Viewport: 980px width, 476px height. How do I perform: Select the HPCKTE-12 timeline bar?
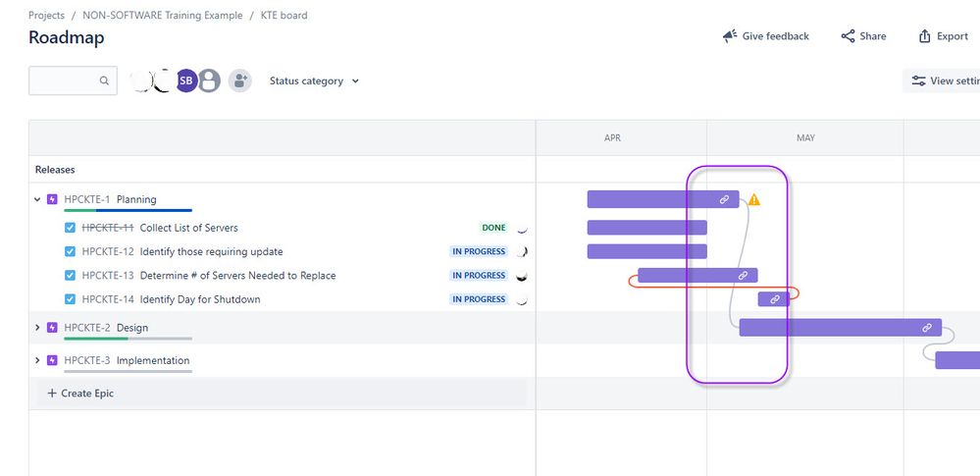tap(646, 251)
